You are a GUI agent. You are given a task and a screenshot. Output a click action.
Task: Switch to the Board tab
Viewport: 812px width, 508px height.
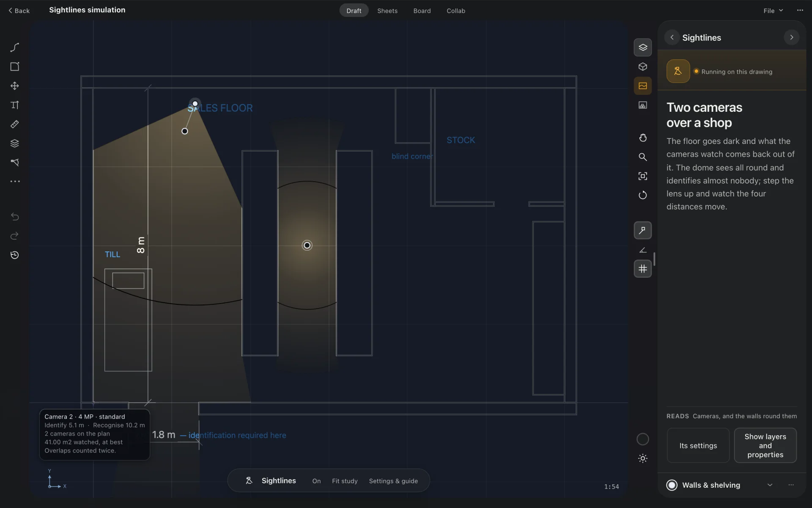coord(422,11)
